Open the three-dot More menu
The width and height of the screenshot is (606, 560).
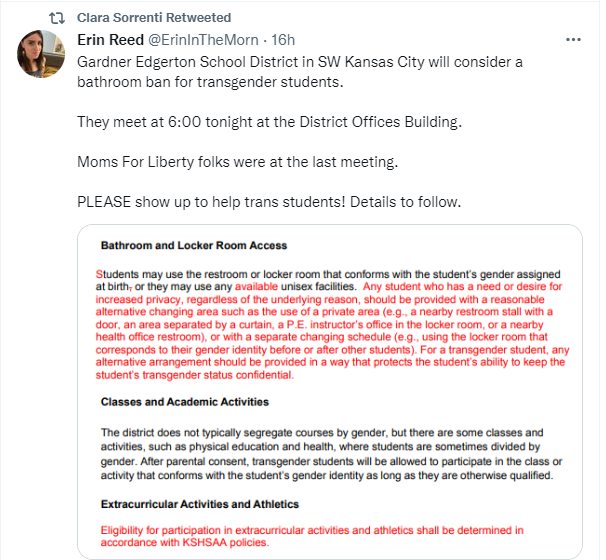pos(573,40)
